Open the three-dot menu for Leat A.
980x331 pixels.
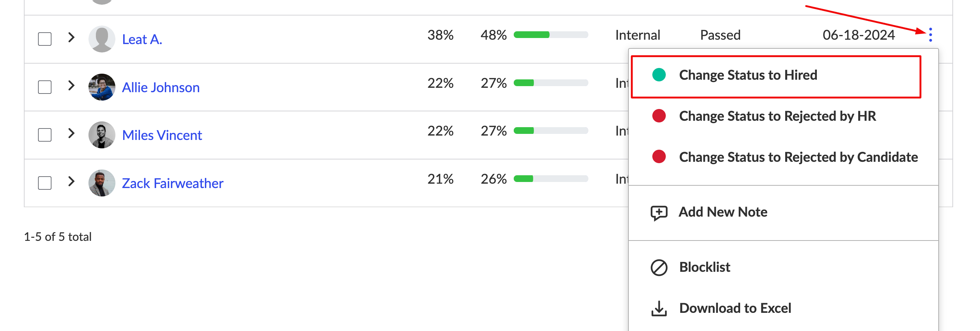click(x=930, y=35)
